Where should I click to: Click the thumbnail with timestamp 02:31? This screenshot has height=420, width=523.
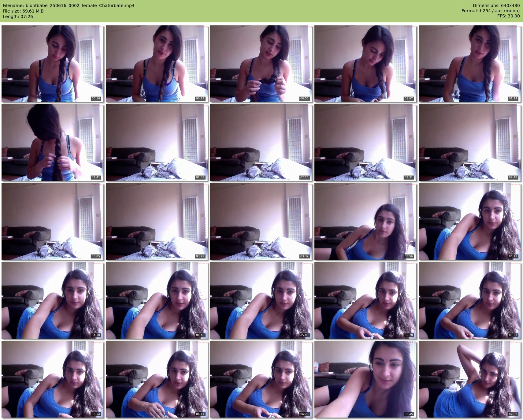365,143
